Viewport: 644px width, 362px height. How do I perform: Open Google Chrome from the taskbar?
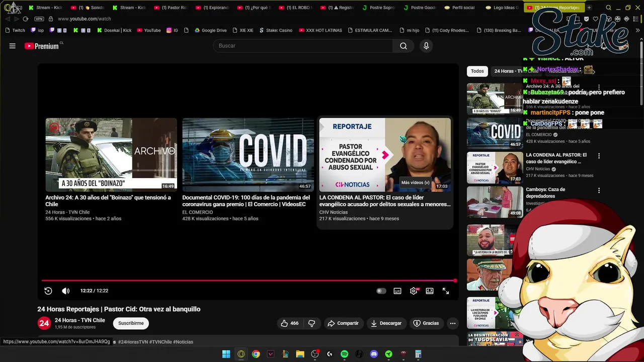[256, 354]
